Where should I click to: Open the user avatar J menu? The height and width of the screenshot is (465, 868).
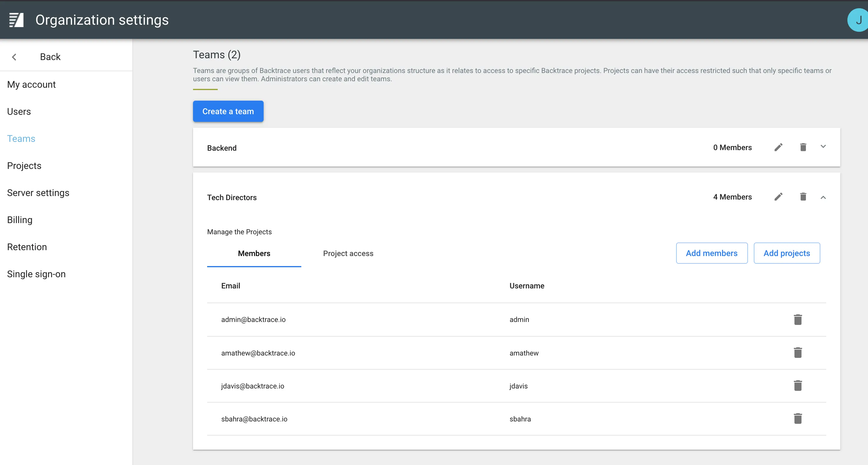[857, 20]
